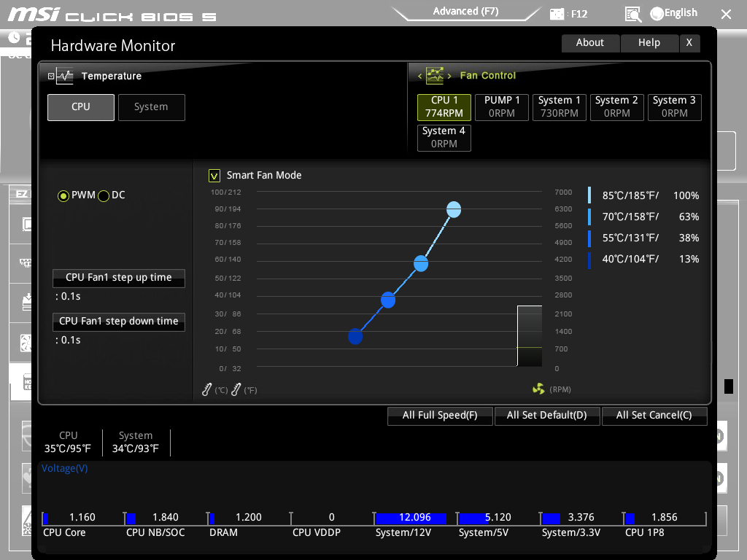Collapse the Temperature section toggle box
This screenshot has height=560, width=747.
pyautogui.click(x=51, y=76)
